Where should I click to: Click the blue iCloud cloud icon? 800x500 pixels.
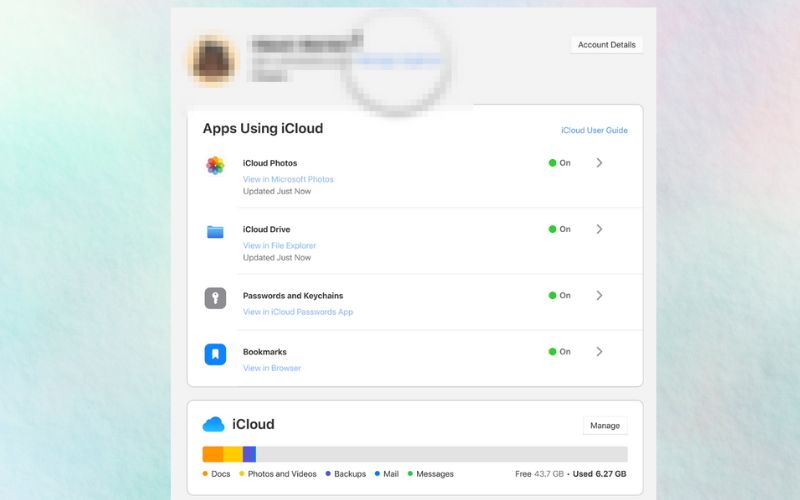click(213, 424)
